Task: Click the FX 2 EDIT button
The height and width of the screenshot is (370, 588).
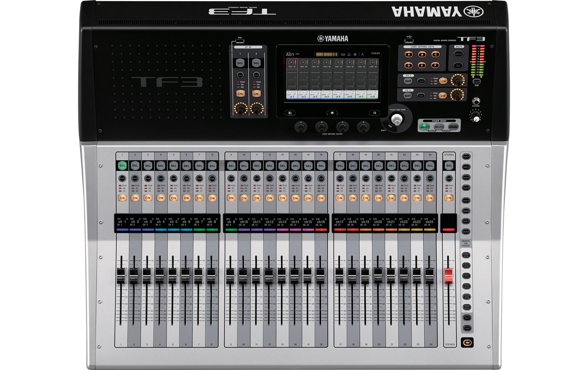Action: pyautogui.click(x=408, y=96)
